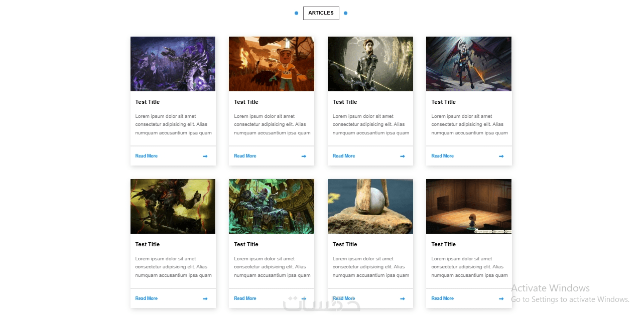The image size is (644, 318).
Task: Open Read More on the green mechanical throne card
Action: (x=245, y=298)
